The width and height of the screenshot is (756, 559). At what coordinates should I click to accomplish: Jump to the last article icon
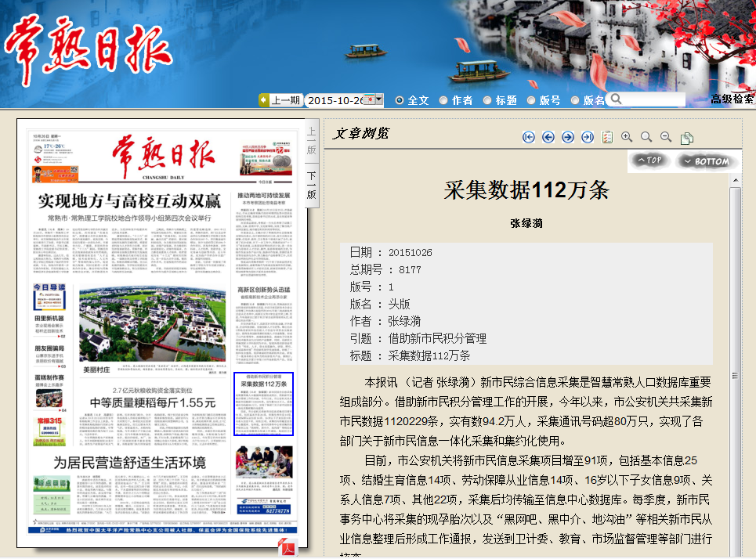(588, 137)
